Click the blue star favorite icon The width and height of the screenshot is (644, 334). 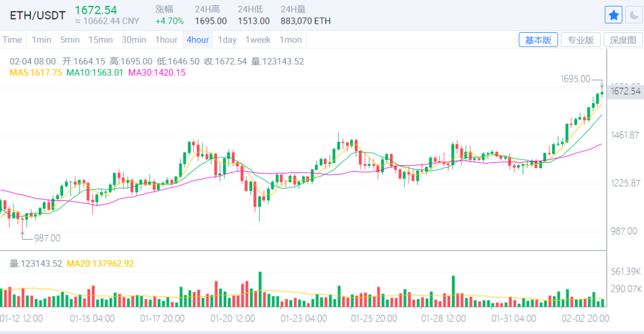(x=614, y=15)
